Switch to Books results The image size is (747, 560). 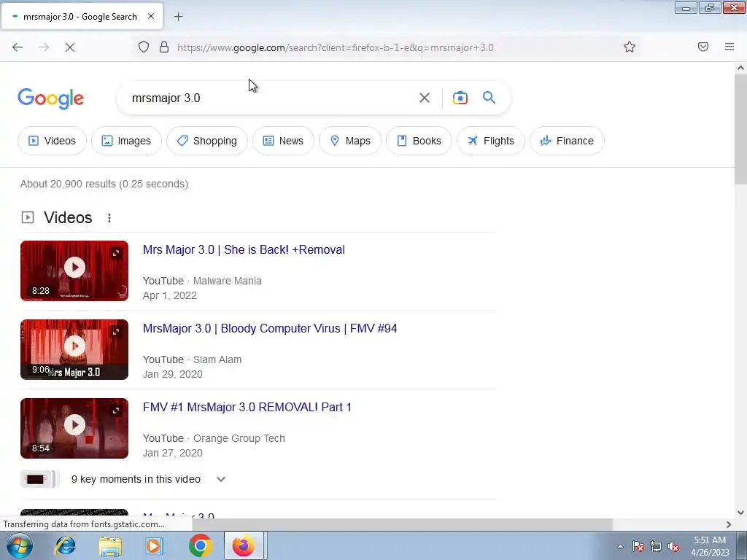(x=419, y=141)
